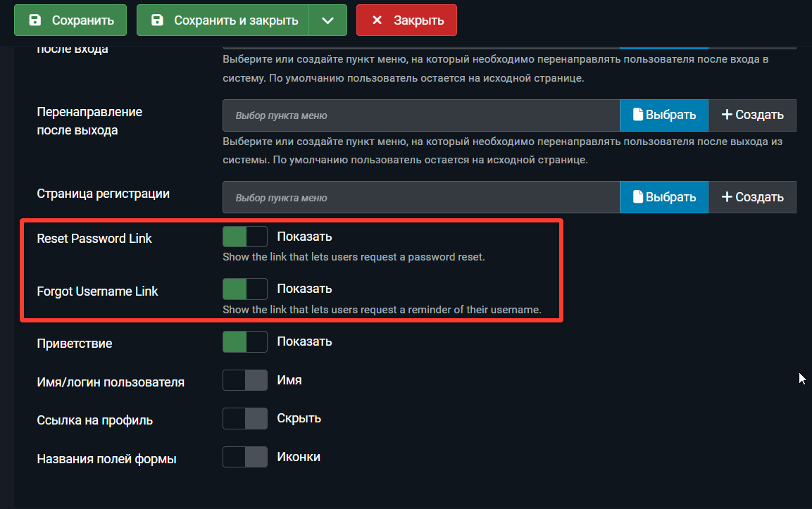Toggle the Названия полей формы switch
Screen dimensions: 812x509
coord(245,457)
